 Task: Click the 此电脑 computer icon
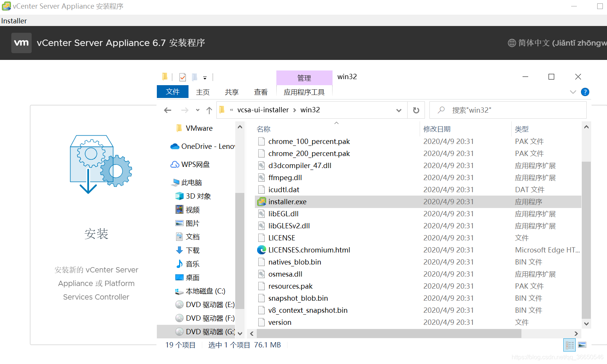[x=175, y=182]
